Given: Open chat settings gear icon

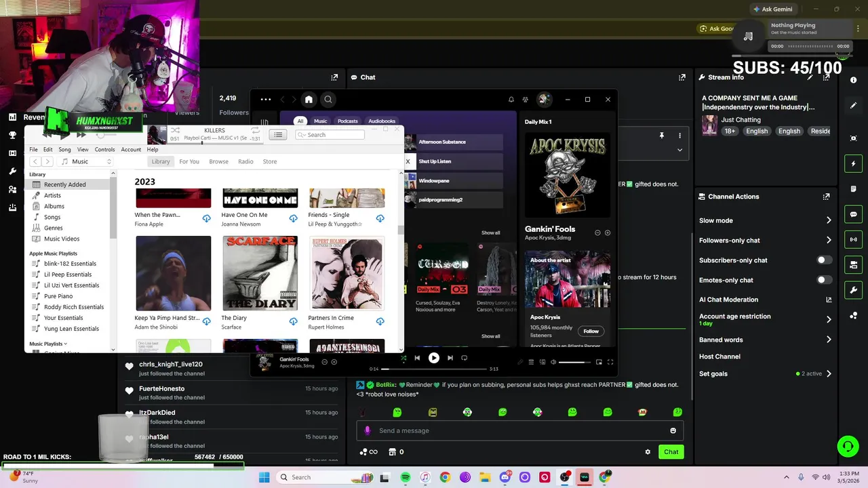Looking at the screenshot, I should point(648,452).
